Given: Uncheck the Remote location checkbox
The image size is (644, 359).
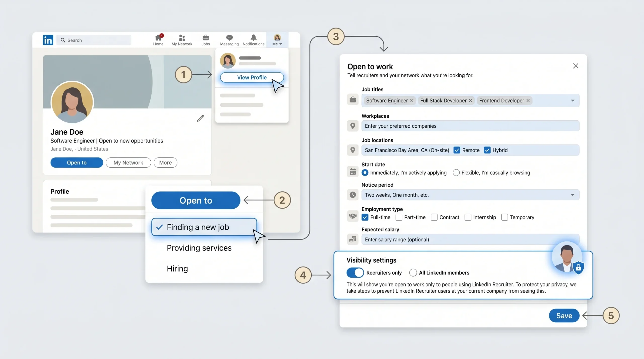Looking at the screenshot, I should point(457,150).
